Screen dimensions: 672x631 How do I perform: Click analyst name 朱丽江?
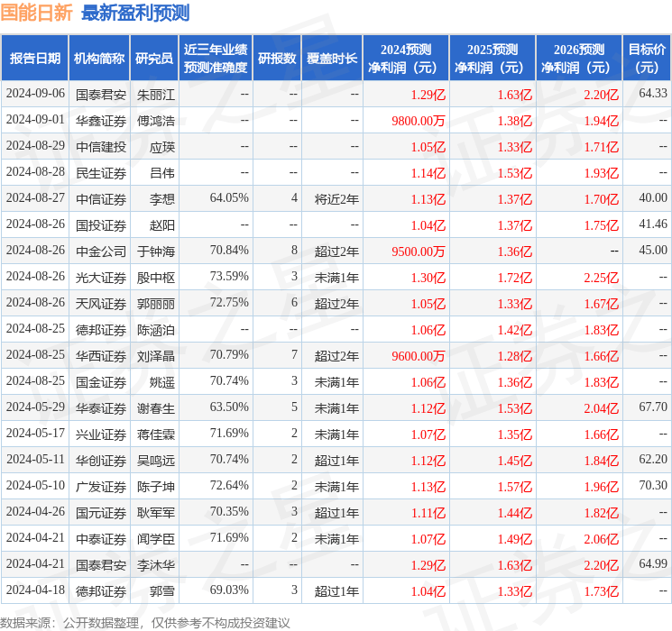point(155,95)
